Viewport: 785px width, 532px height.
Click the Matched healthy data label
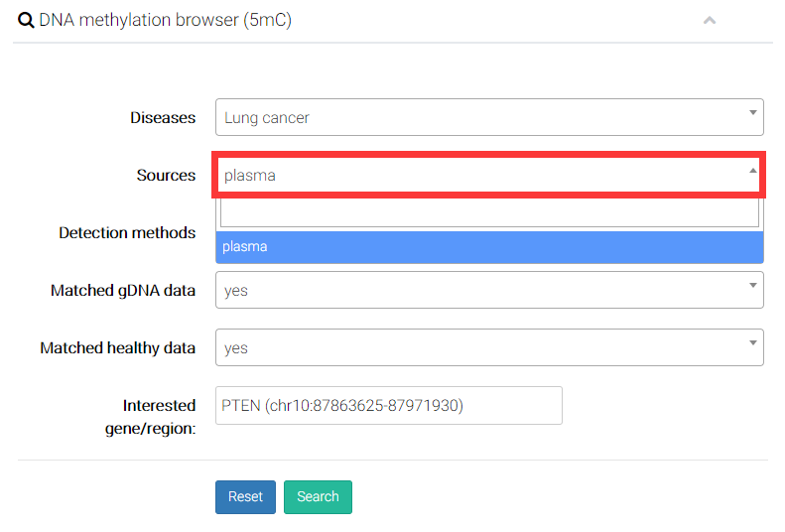tap(117, 347)
